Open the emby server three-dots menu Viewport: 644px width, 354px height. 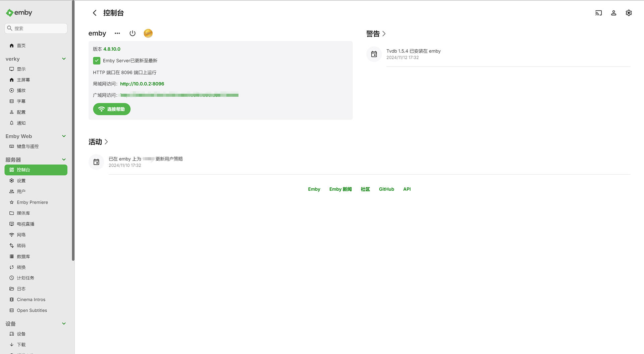click(x=117, y=33)
